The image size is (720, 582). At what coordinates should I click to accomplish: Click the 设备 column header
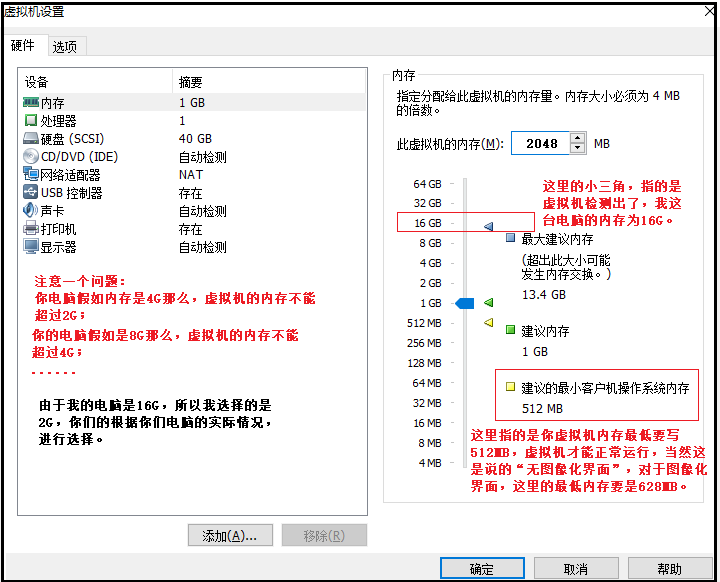[36, 82]
